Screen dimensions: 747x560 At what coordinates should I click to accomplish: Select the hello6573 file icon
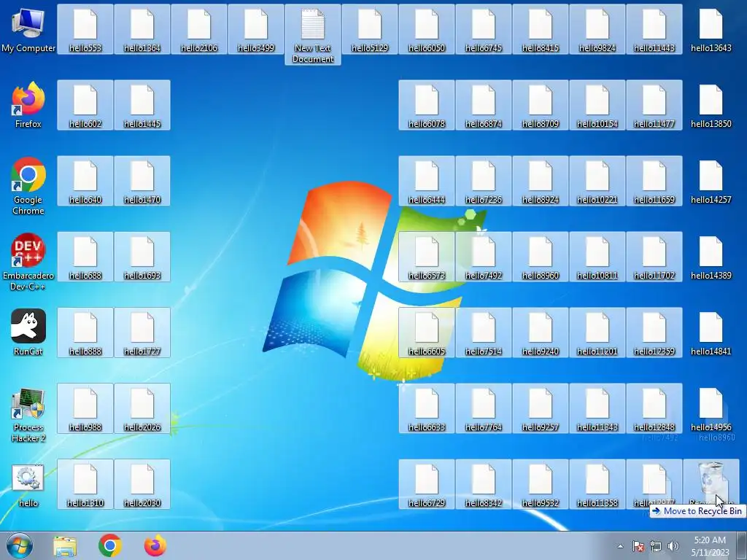(x=426, y=257)
